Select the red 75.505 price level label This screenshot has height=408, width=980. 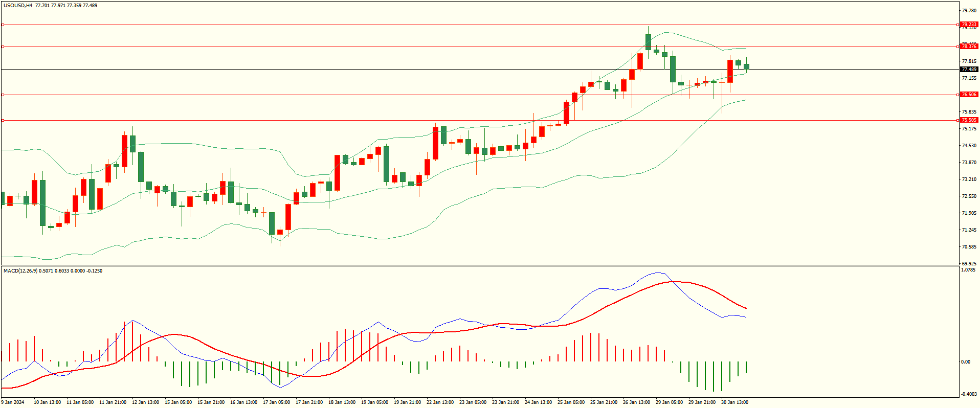pyautogui.click(x=969, y=120)
